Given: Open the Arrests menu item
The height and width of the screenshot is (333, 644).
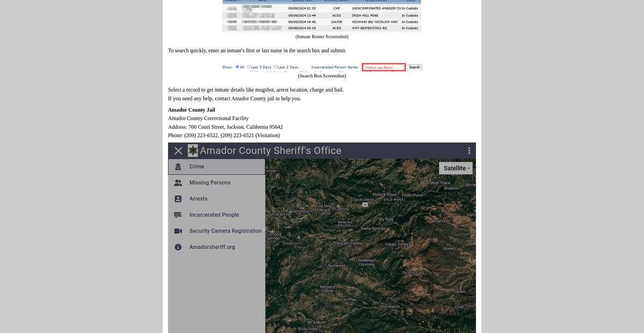Looking at the screenshot, I should tap(217, 199).
